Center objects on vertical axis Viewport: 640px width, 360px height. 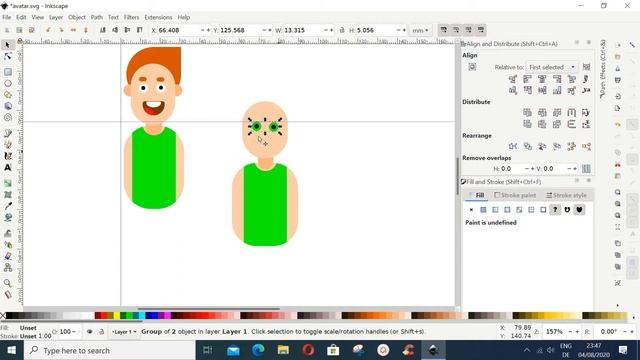(542, 79)
